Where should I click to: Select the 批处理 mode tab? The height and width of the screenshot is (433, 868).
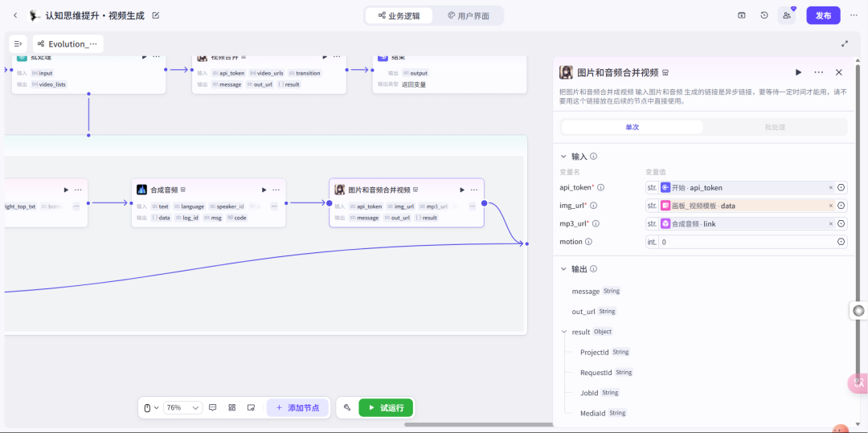775,127
